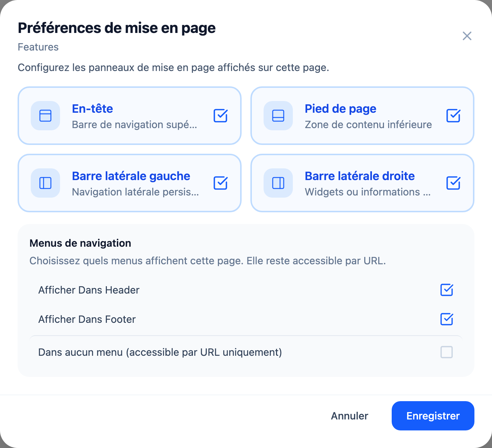The height and width of the screenshot is (448, 492).
Task: Disable the Barre latérale droite checkbox
Action: 454,183
